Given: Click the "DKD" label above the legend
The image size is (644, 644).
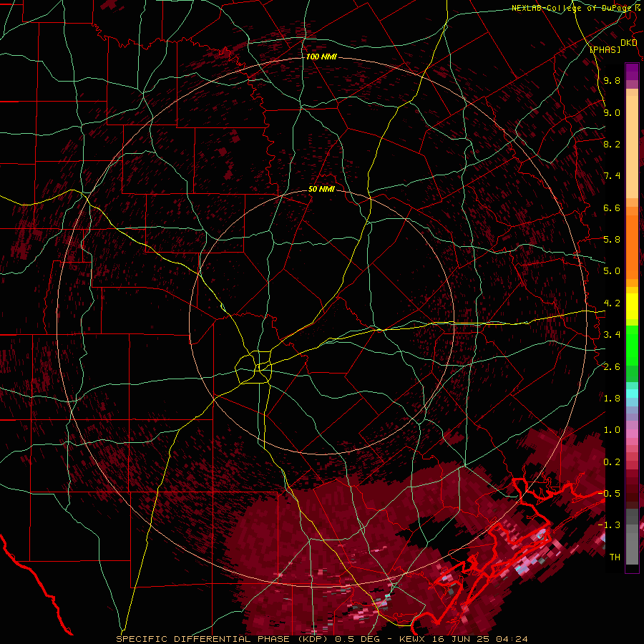Looking at the screenshot, I should (628, 43).
